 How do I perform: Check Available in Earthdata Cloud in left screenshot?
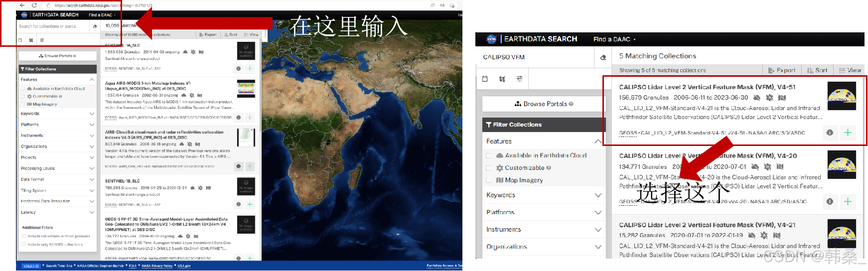pyautogui.click(x=23, y=89)
